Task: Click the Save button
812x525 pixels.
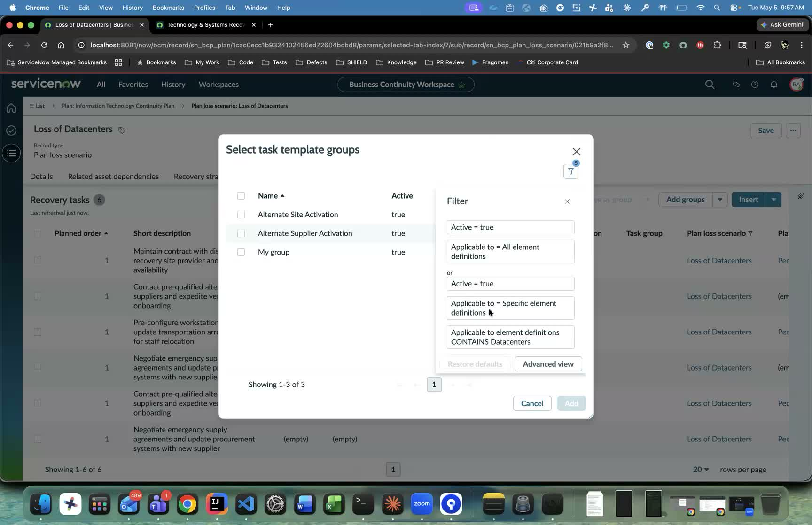Action: pyautogui.click(x=765, y=131)
